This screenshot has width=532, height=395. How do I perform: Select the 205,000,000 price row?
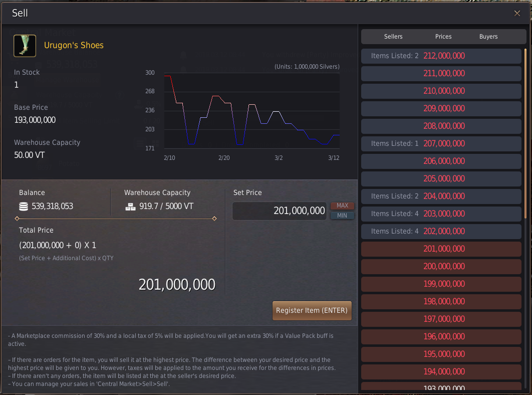pyautogui.click(x=441, y=179)
